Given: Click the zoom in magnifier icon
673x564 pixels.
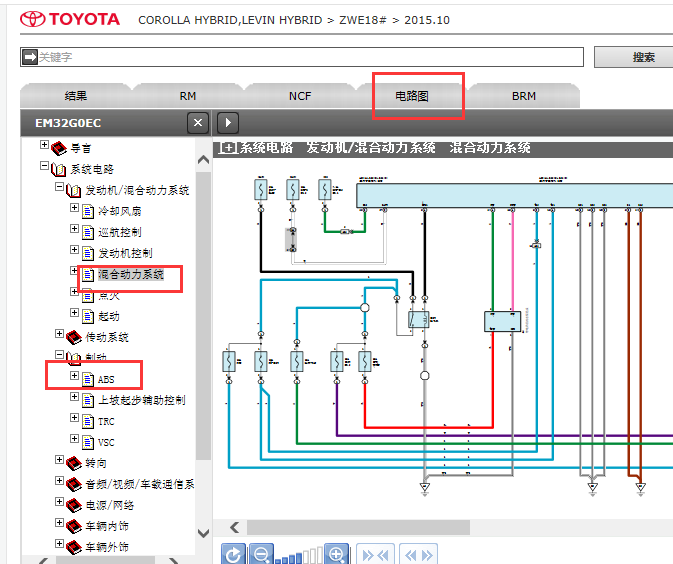Looking at the screenshot, I should pyautogui.click(x=336, y=555).
